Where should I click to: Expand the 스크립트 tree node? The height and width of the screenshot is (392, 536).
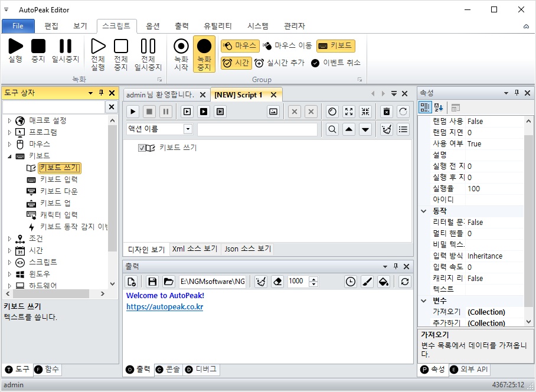point(9,262)
